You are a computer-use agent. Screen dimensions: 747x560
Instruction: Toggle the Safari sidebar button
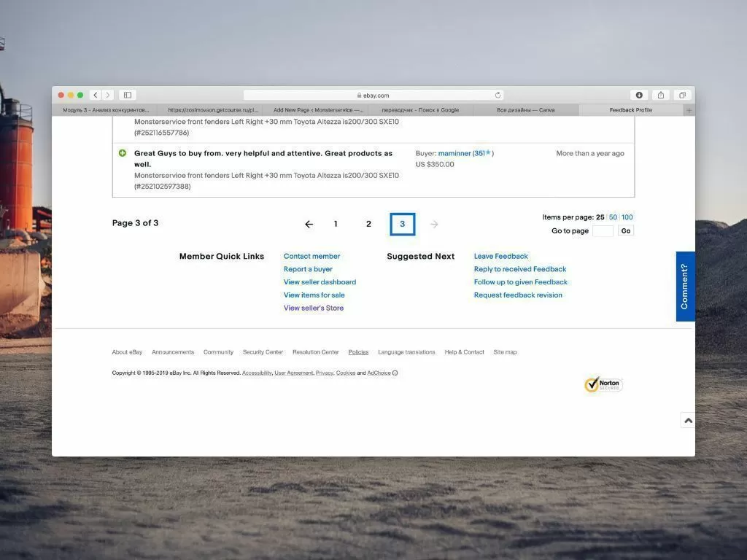point(128,95)
